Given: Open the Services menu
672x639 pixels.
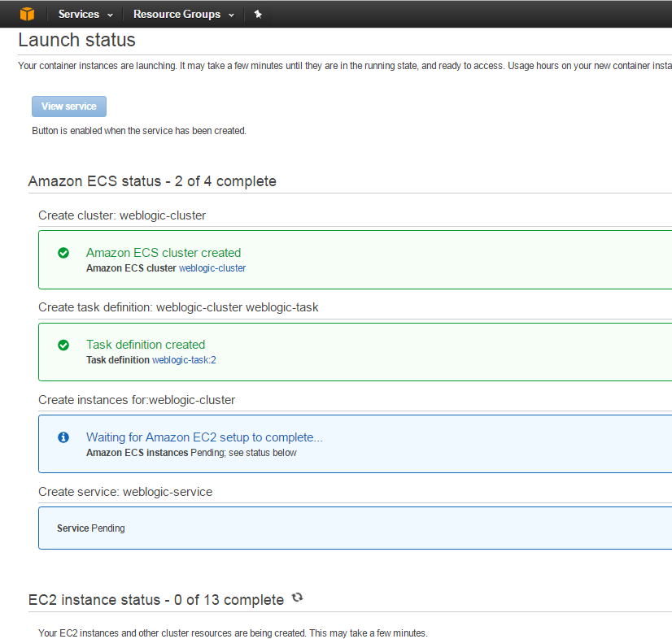Looking at the screenshot, I should click(78, 14).
